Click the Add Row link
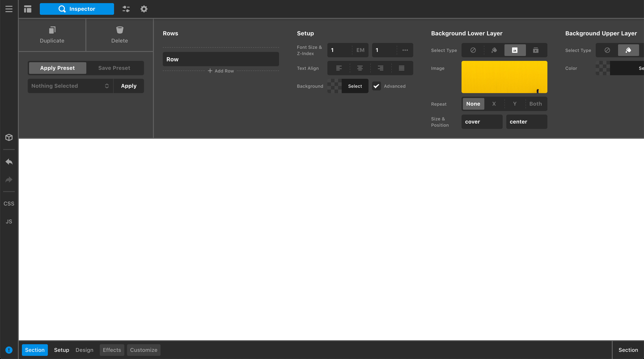 [x=221, y=71]
